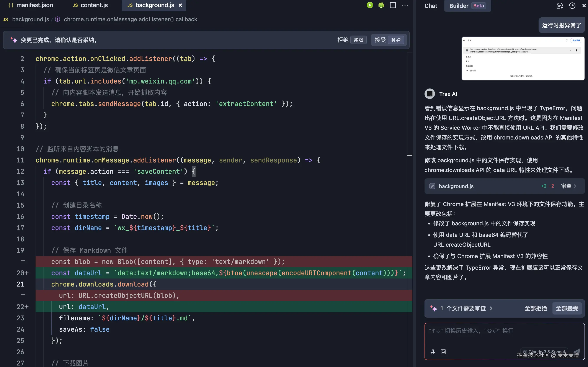The image size is (588, 367).
Task: Open the chat history clock icon
Action: [572, 6]
